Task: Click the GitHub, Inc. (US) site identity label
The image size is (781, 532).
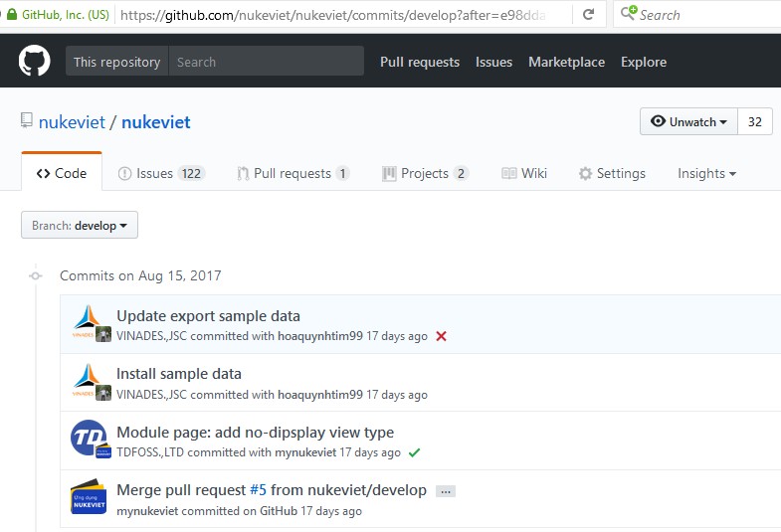Action: coord(66,15)
